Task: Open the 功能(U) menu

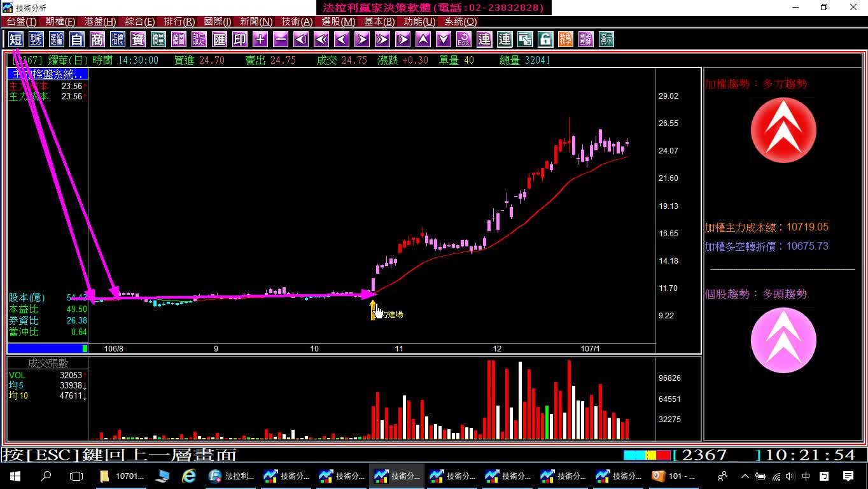Action: click(420, 22)
